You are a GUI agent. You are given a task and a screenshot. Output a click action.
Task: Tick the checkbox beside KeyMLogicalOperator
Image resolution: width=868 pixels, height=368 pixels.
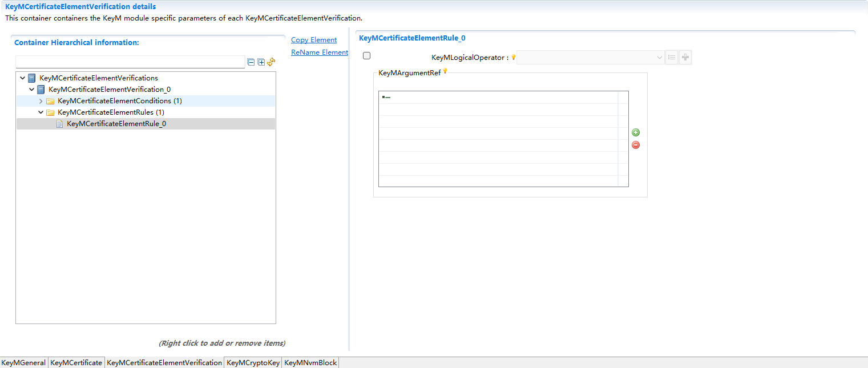coord(366,55)
